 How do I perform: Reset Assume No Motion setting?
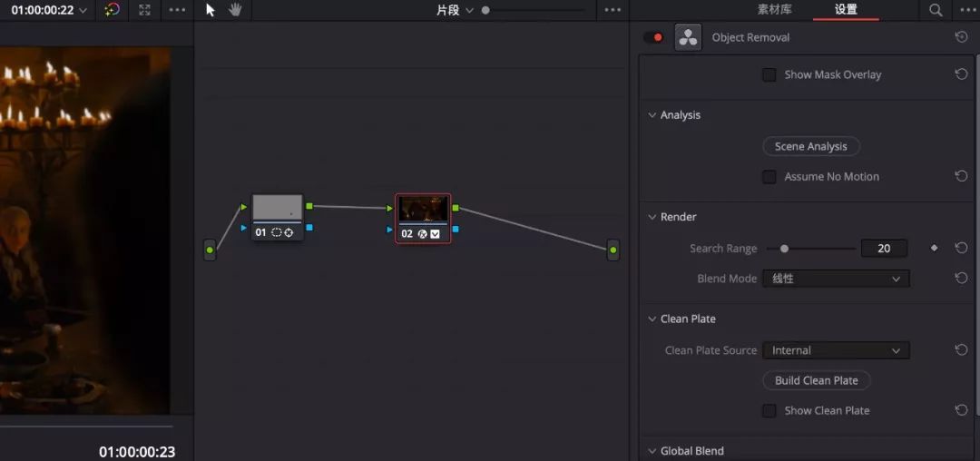coord(961,177)
